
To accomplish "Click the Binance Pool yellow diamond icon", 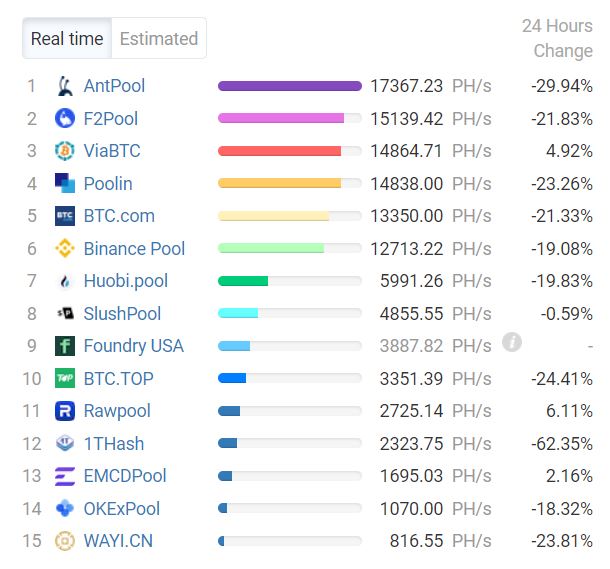I will click(65, 248).
